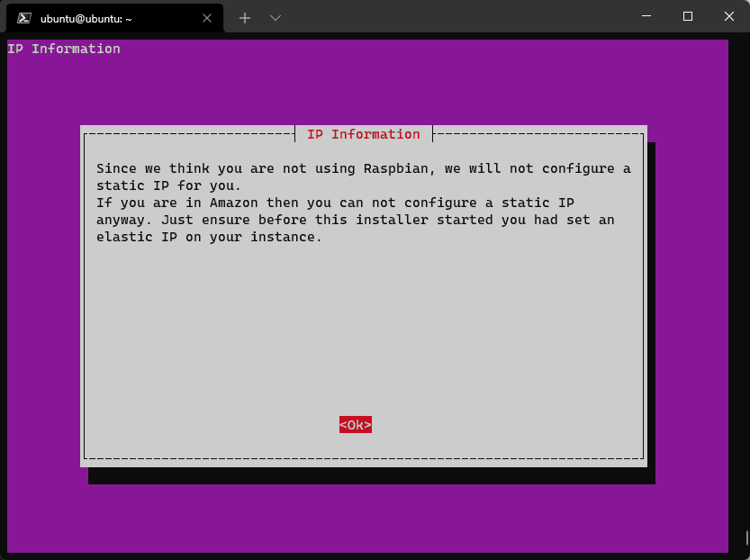Minimize the terminal window
The image size is (750, 560).
[x=646, y=16]
